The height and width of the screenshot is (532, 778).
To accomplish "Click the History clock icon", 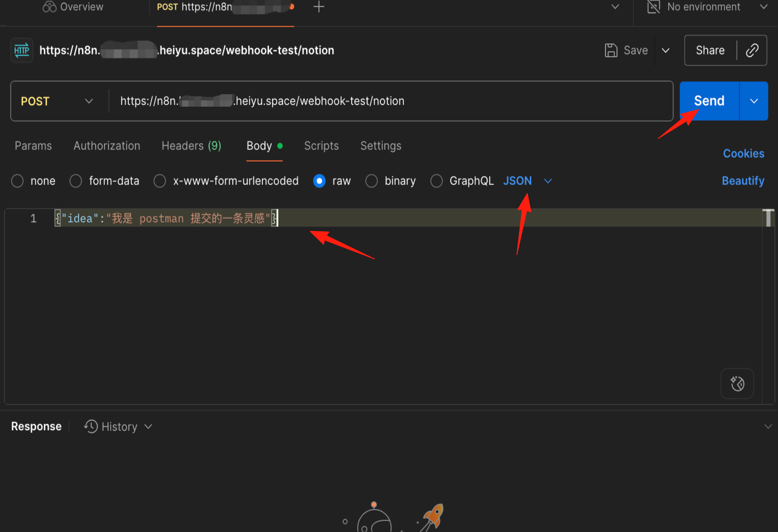I will click(91, 426).
